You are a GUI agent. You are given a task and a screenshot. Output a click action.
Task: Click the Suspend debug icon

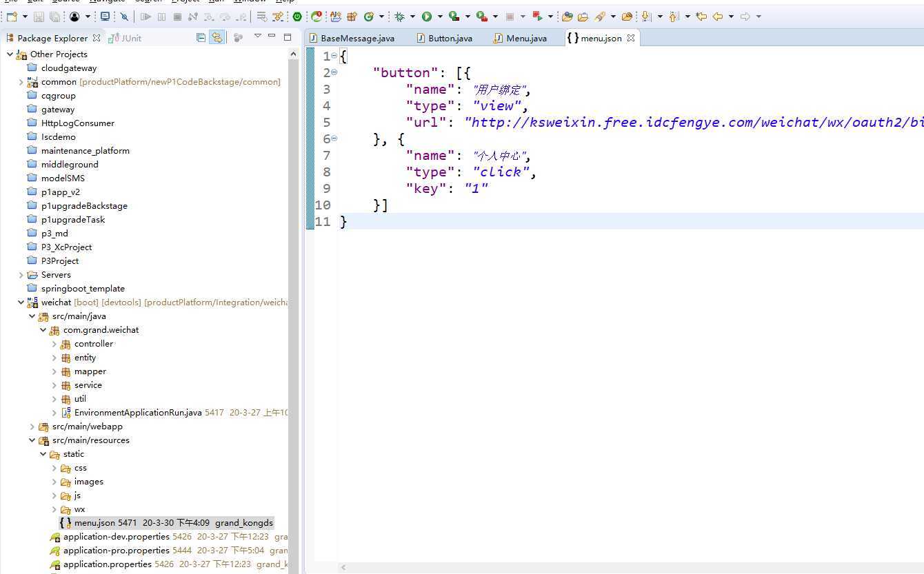[x=161, y=17]
